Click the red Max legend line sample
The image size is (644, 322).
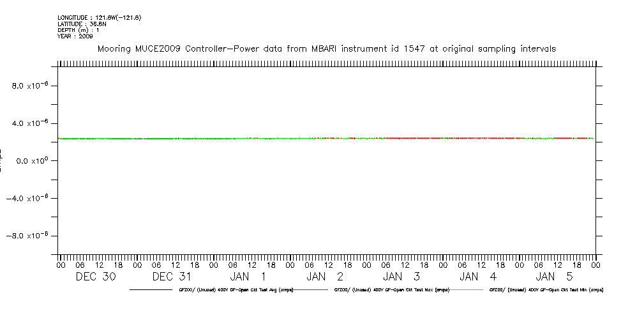(313, 289)
